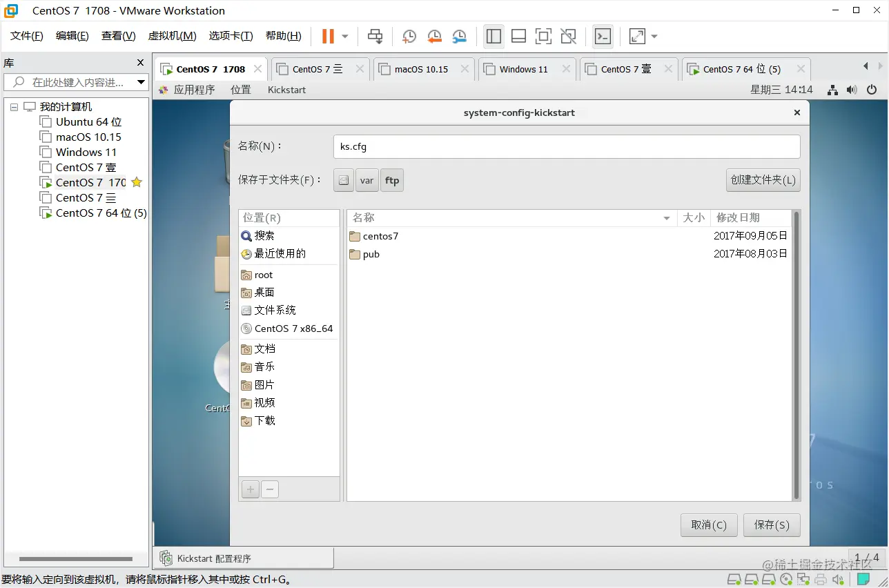
Task: Close the CentOS 7 1708 tab
Action: pos(257,69)
